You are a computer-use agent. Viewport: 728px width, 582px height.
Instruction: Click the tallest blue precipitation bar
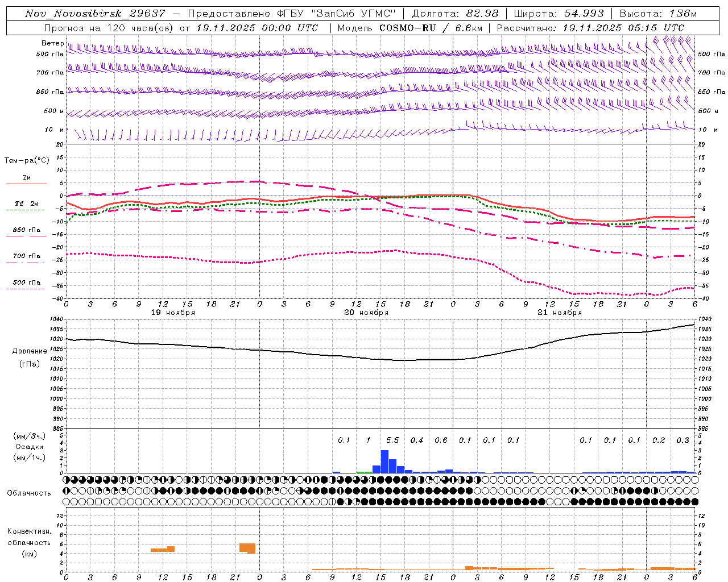point(384,462)
